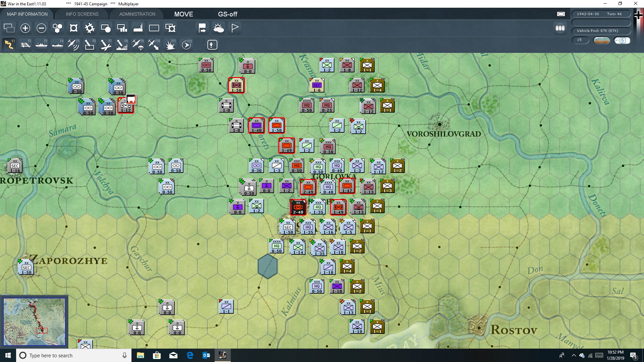
Task: Zoom out using the minus icon
Action: pos(41,28)
